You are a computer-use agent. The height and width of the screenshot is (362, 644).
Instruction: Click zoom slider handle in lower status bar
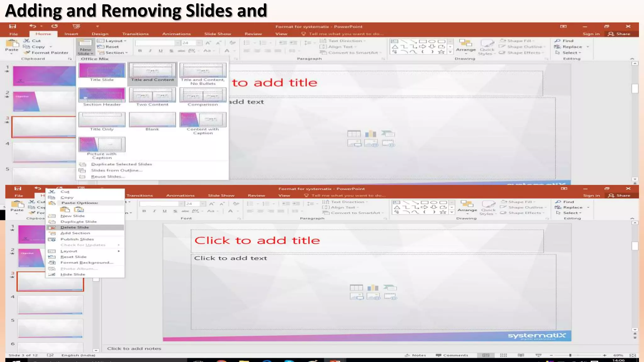[570, 355]
